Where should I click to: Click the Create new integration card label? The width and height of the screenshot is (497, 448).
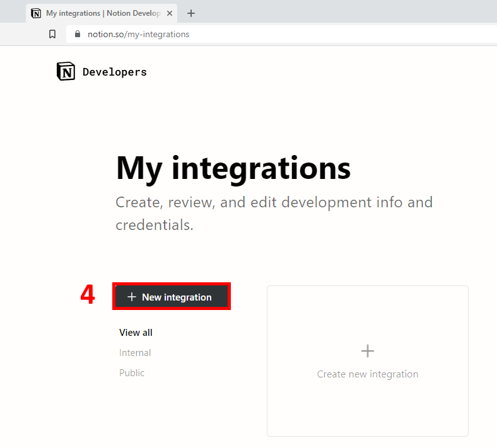367,374
